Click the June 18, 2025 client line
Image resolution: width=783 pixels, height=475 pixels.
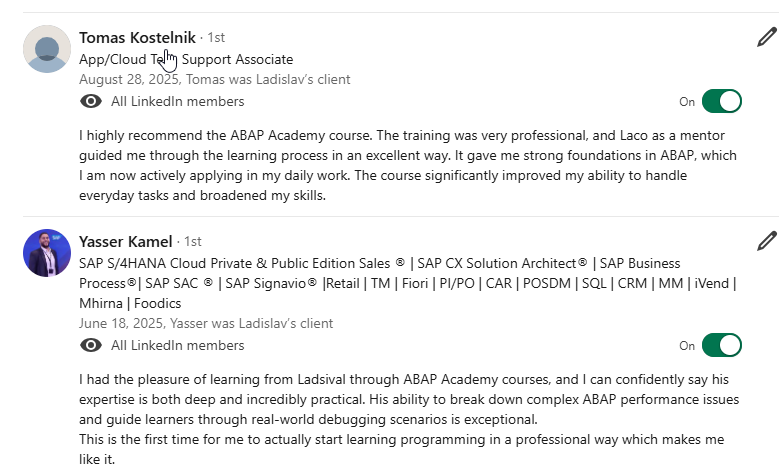[x=205, y=323]
